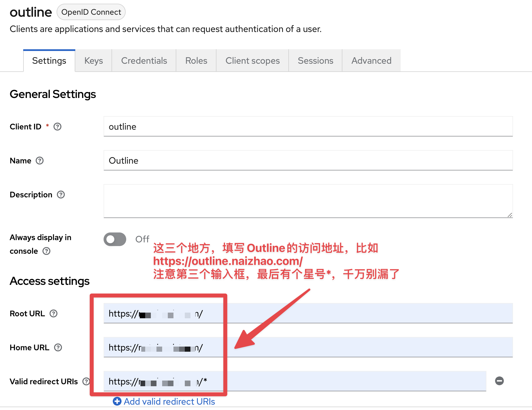Click the Root URL input field
The height and width of the screenshot is (410, 532).
[368, 313]
